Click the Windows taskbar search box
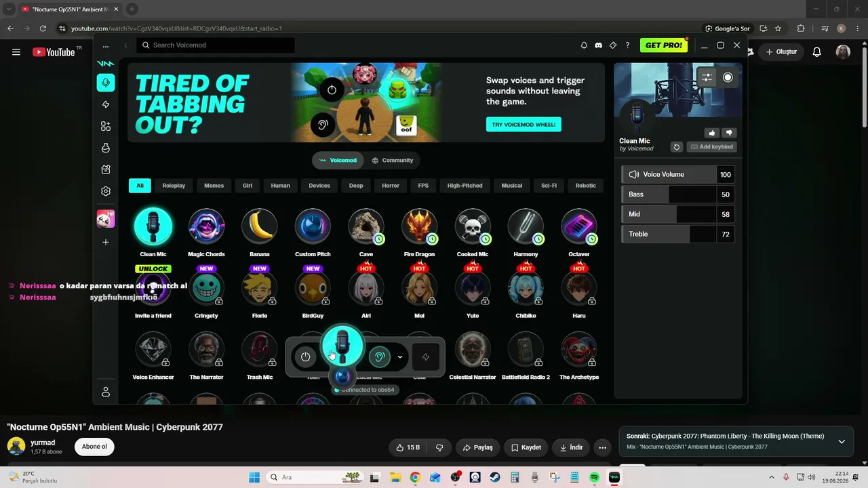The height and width of the screenshot is (488, 868). 315,477
